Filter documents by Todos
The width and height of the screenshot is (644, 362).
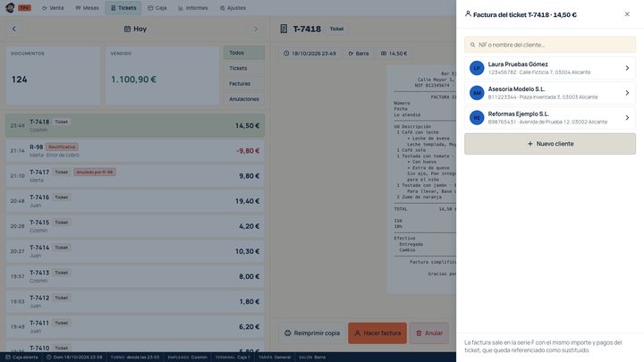pos(244,53)
